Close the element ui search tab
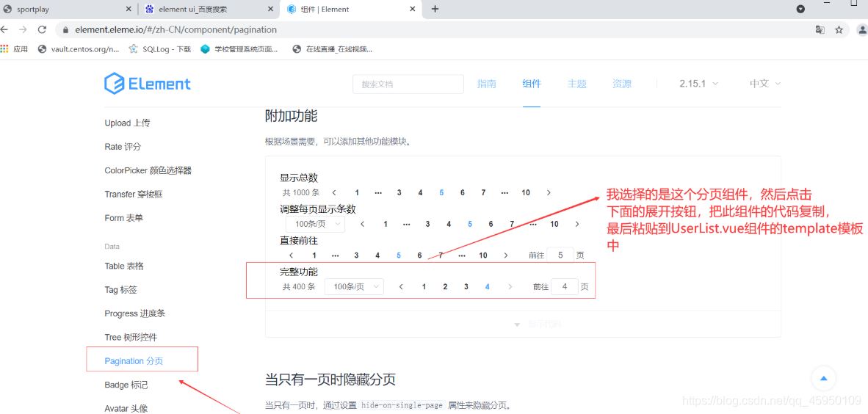 (270, 10)
